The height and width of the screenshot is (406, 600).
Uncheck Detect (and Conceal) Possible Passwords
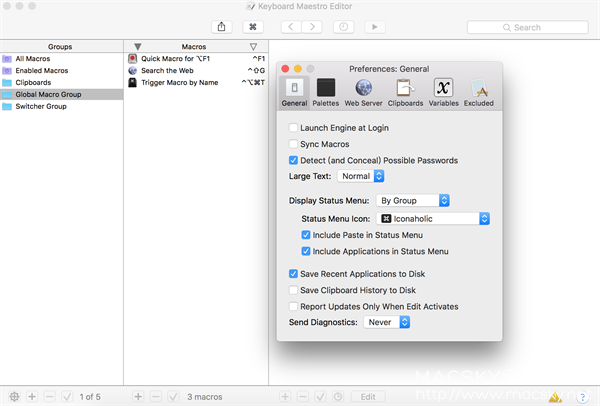[x=293, y=160]
